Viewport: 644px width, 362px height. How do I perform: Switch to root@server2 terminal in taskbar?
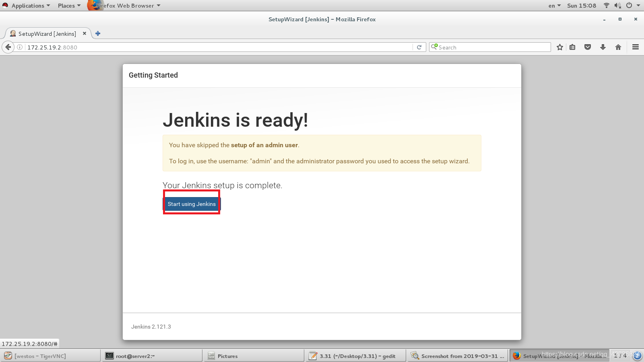point(152,356)
